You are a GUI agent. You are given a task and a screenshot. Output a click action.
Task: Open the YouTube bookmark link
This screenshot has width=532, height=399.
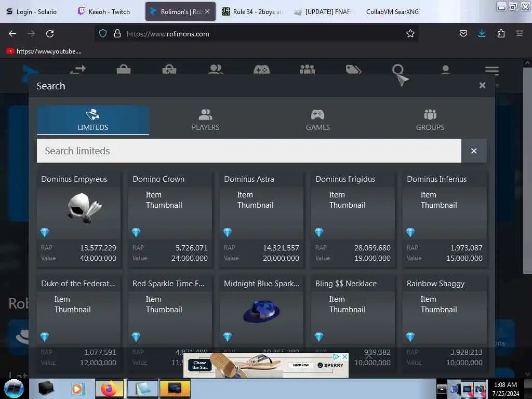click(x=44, y=51)
